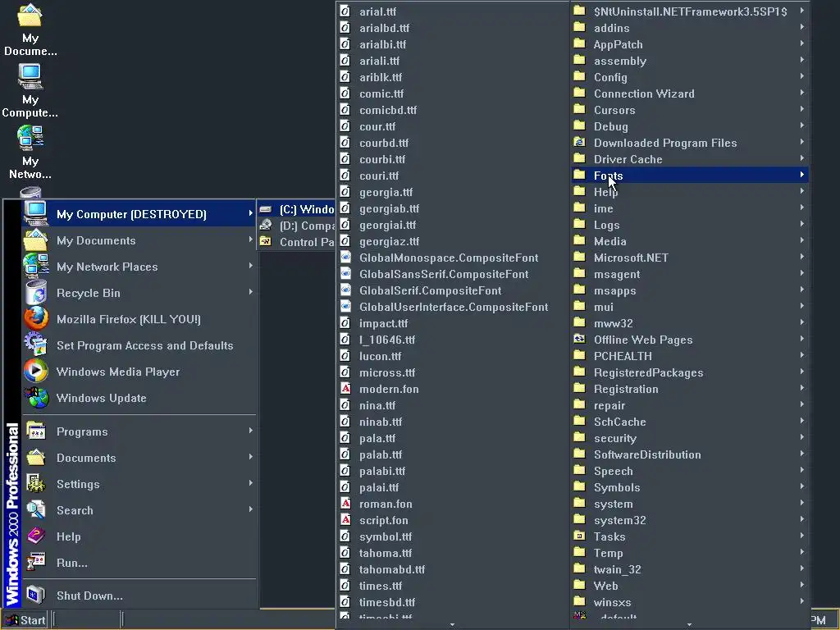Click the Run icon in Start menu

point(36,563)
